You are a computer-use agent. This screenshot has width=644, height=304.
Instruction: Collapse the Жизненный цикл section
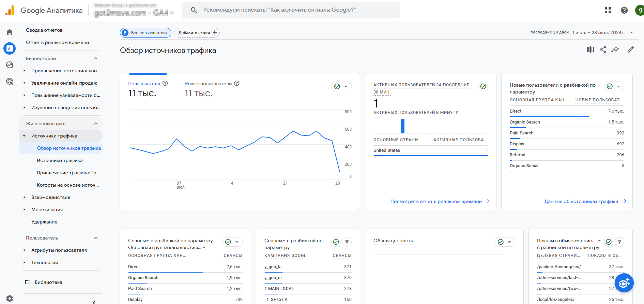pos(96,124)
